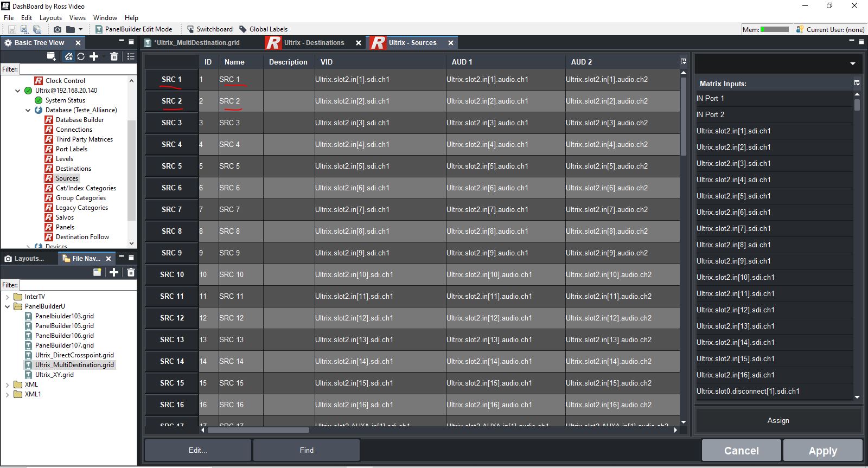Click the Matrix Inputs column options icon

pyautogui.click(x=857, y=83)
